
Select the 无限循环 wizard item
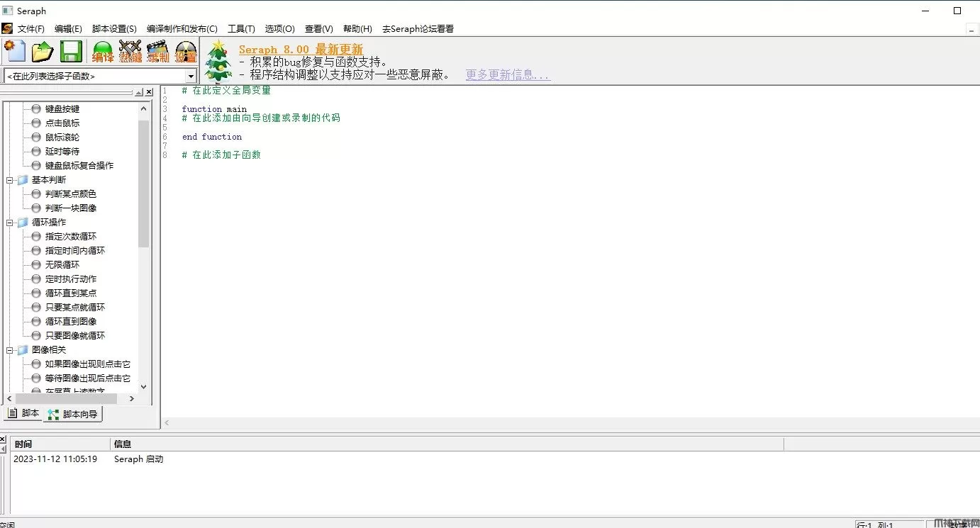pos(62,264)
